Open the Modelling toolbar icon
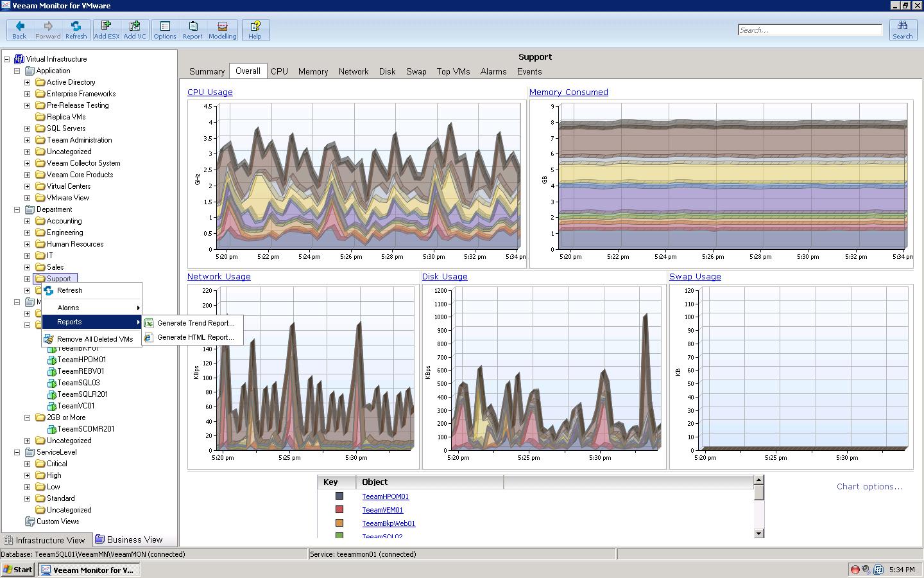The height and width of the screenshot is (578, 924). [223, 26]
